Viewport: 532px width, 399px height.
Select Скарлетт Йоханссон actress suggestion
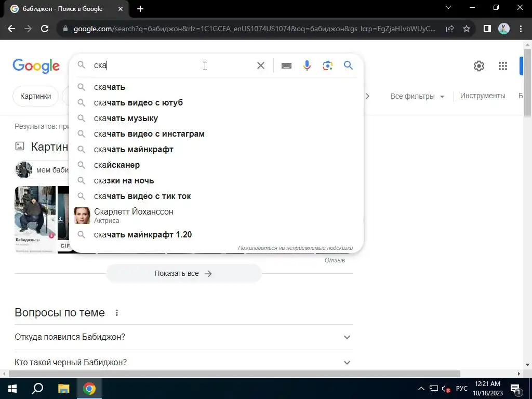[x=216, y=216]
